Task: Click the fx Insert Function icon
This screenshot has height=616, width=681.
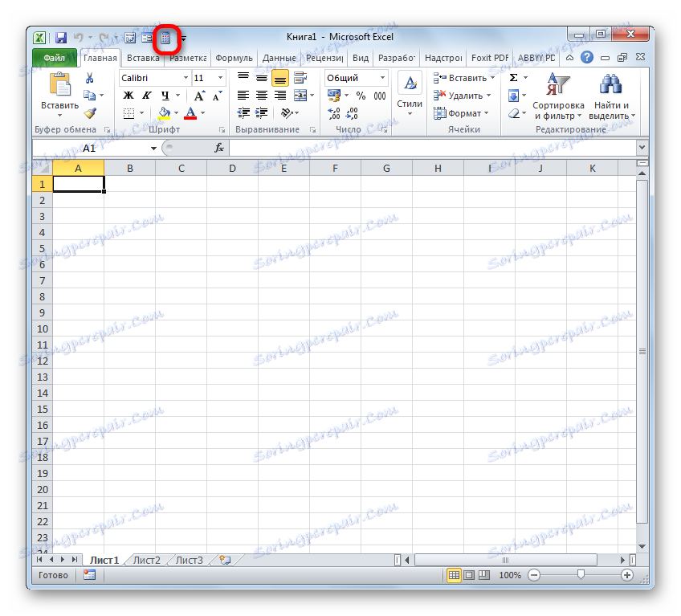Action: [219, 148]
